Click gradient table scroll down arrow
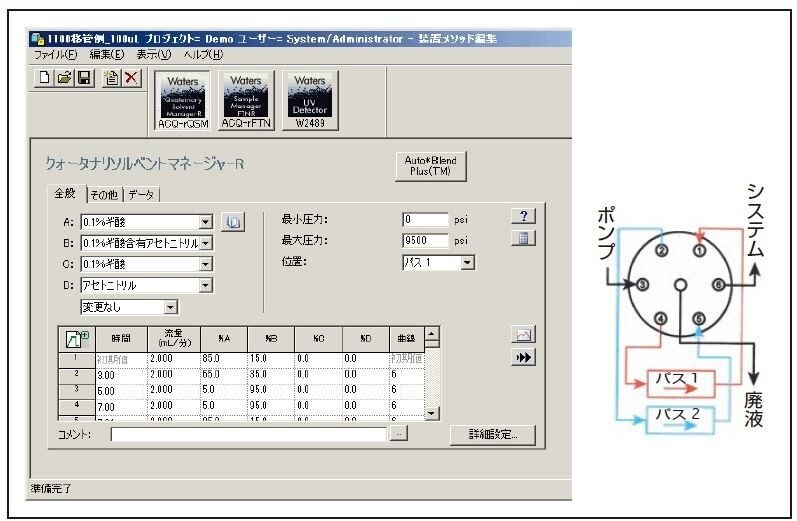This screenshot has height=521, width=797. pyautogui.click(x=432, y=413)
